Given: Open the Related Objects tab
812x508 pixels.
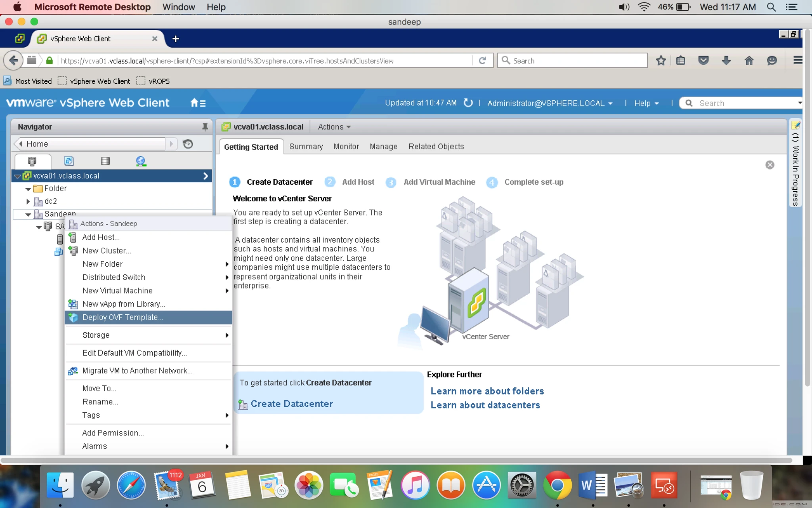Looking at the screenshot, I should click(x=436, y=147).
